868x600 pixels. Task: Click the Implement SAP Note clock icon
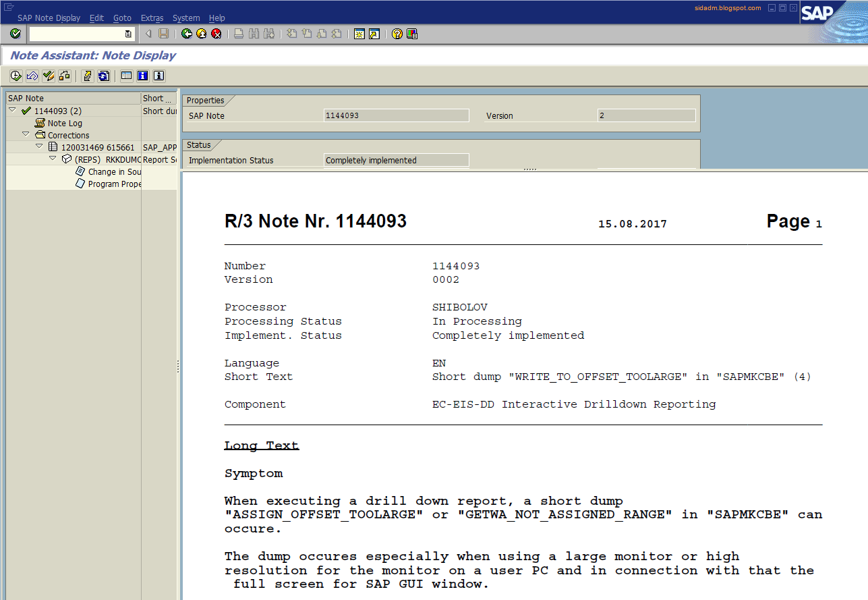coord(15,76)
